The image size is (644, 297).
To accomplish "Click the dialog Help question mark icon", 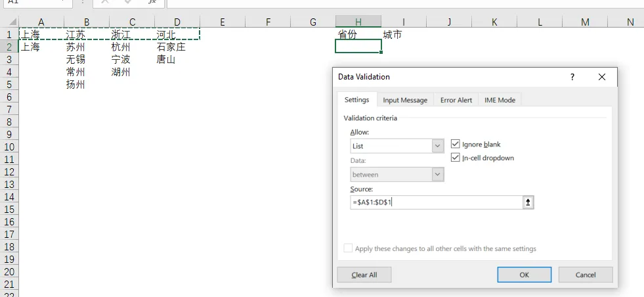I will [572, 77].
